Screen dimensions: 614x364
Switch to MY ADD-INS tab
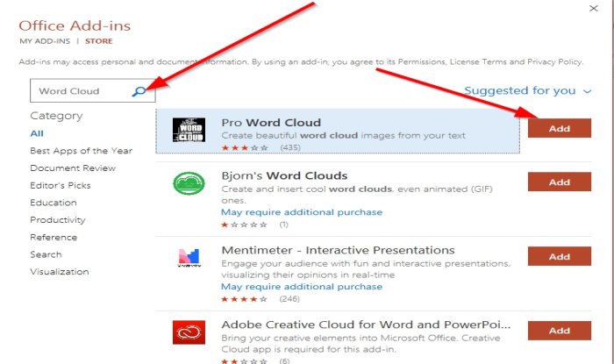click(x=45, y=41)
